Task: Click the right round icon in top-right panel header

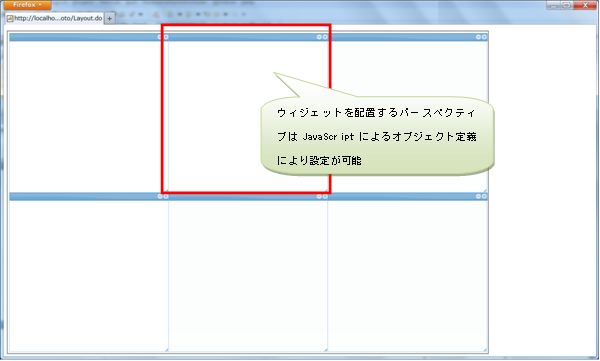Action: 484,37
